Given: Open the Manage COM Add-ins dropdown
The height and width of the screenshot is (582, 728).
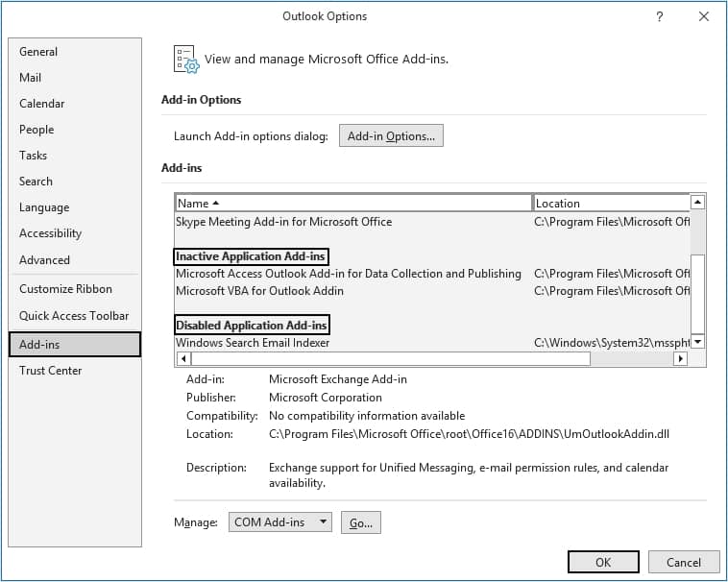Looking at the screenshot, I should point(280,522).
